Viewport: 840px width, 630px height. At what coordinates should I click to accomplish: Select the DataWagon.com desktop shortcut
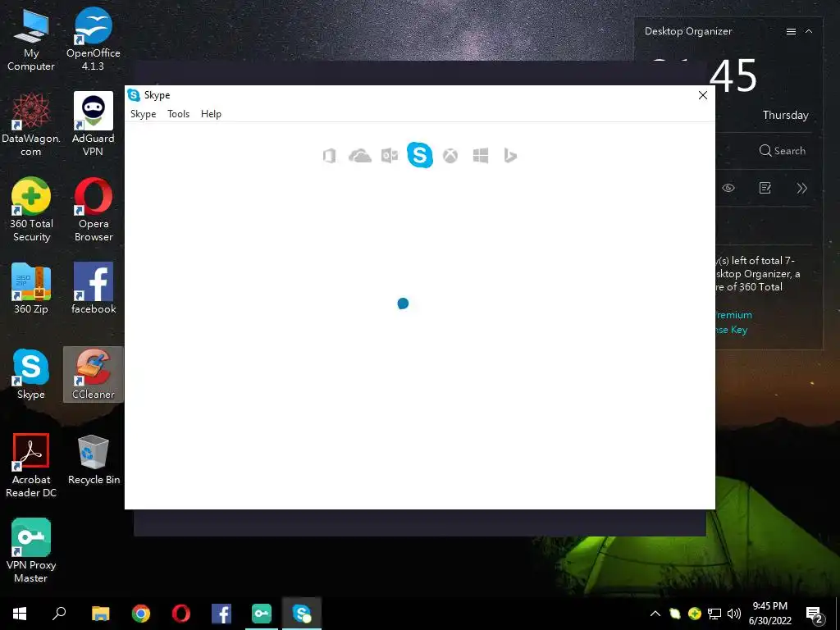31,125
